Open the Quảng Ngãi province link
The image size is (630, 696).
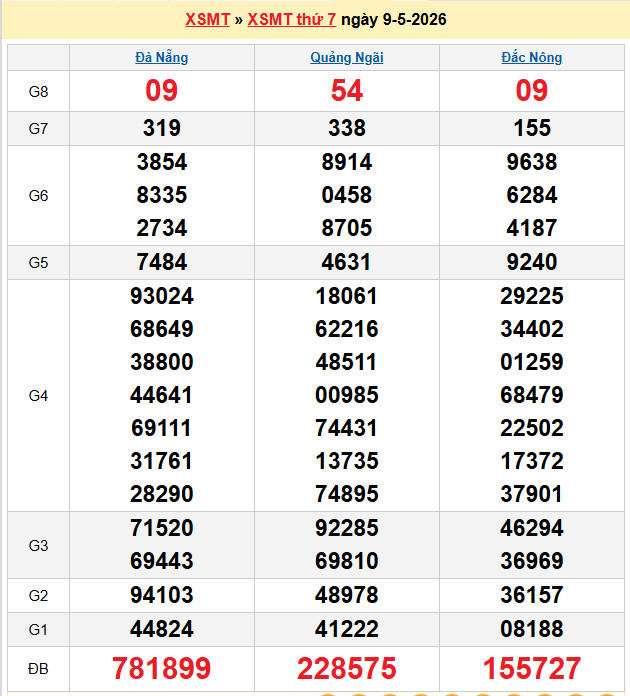(x=347, y=57)
